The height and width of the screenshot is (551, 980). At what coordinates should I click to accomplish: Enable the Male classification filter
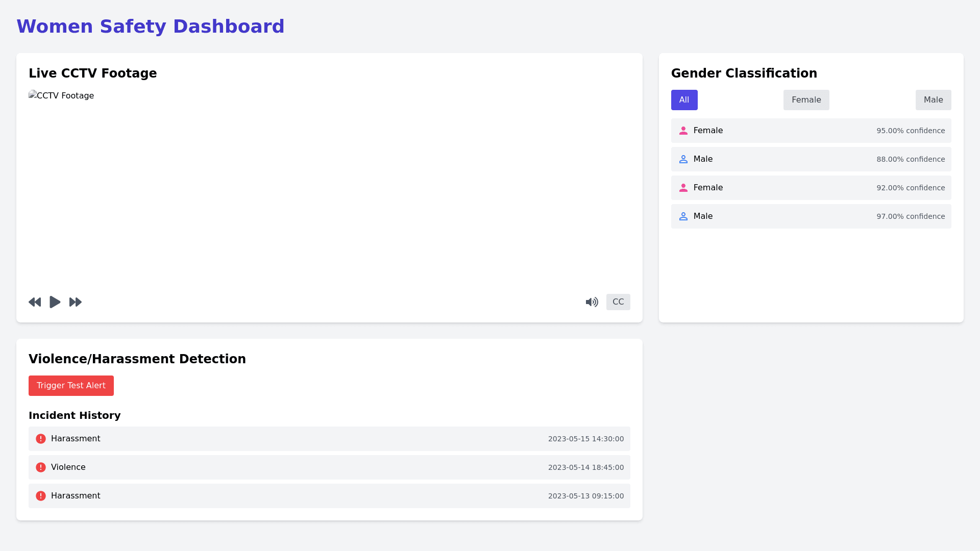(x=933, y=100)
